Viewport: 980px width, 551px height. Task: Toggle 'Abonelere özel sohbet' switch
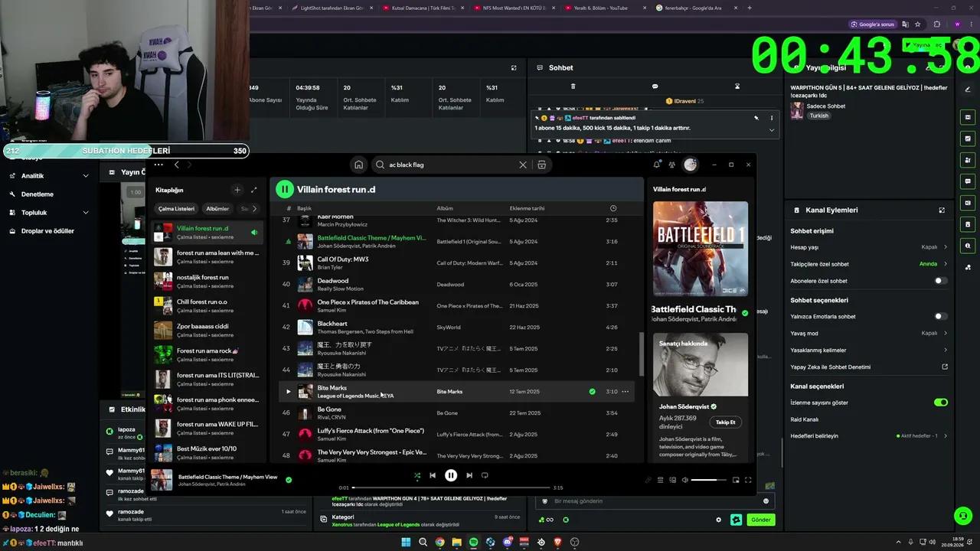pos(941,281)
